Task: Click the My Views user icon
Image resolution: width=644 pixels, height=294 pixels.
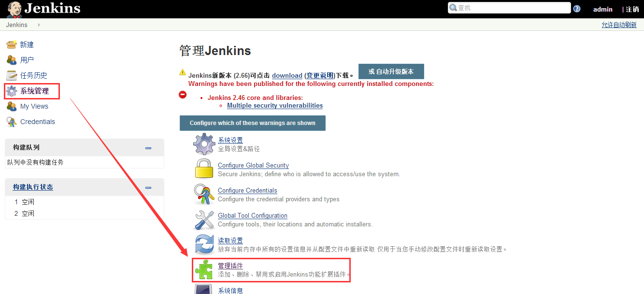Action: [12, 106]
